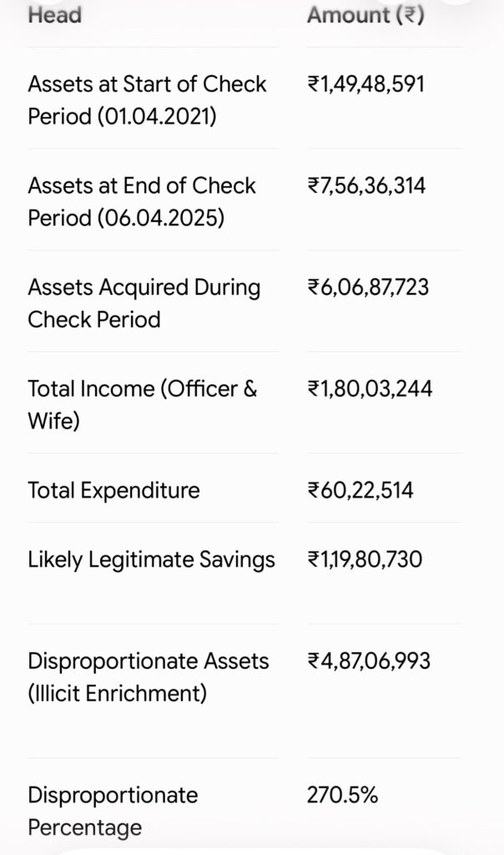Select Assets Acquired During Check Period label
This screenshot has height=855, width=504.
(144, 303)
